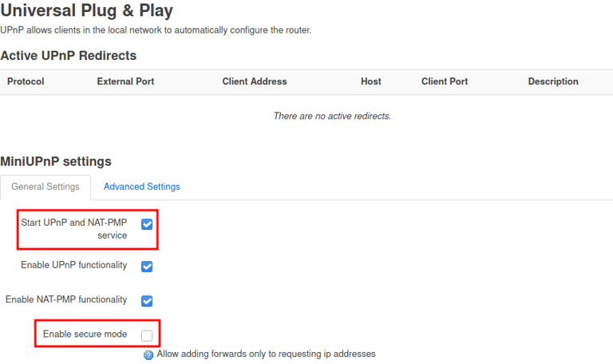This screenshot has width=613, height=364.
Task: Select the General Settings tab
Action: coord(45,187)
